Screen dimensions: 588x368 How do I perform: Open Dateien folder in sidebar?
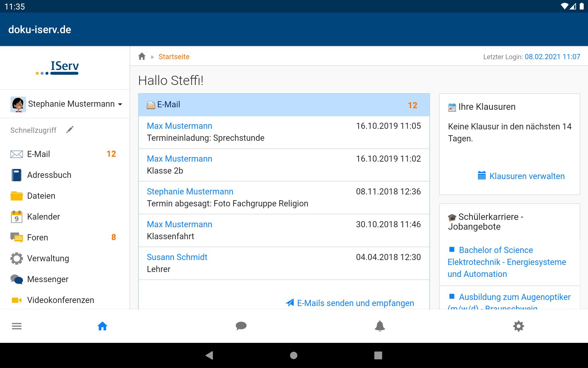coord(17,196)
